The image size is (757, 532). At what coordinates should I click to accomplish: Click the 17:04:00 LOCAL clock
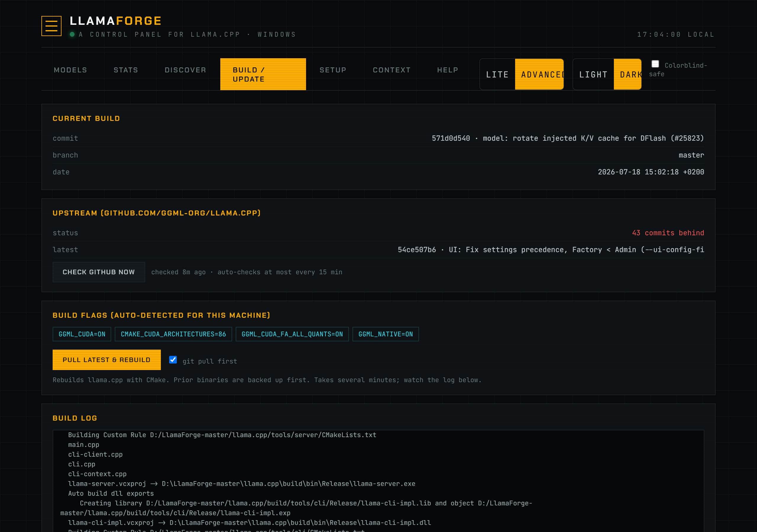pos(676,34)
